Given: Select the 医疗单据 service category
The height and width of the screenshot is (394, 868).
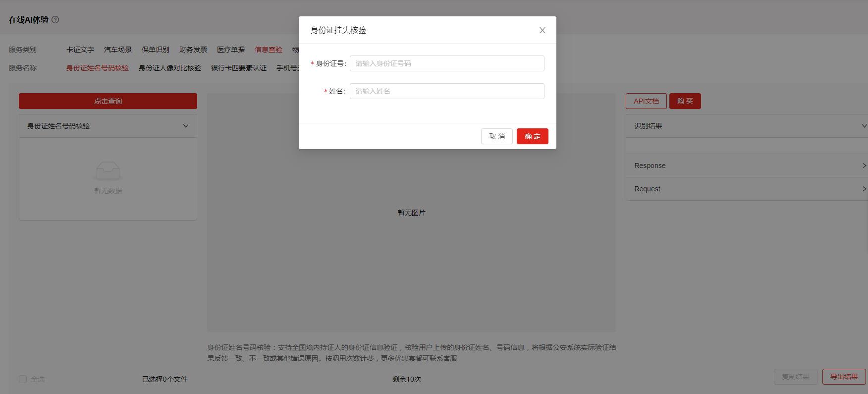Looking at the screenshot, I should tap(231, 50).
